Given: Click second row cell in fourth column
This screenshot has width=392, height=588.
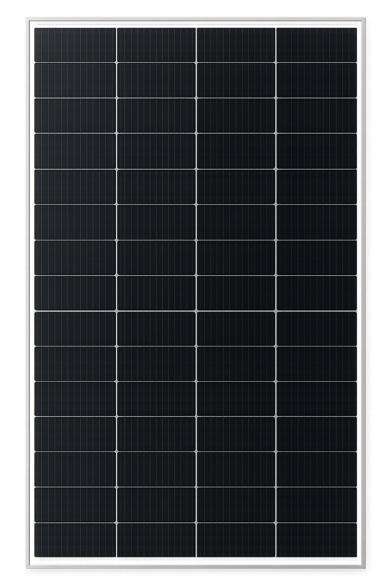Looking at the screenshot, I should pyautogui.click(x=316, y=80).
